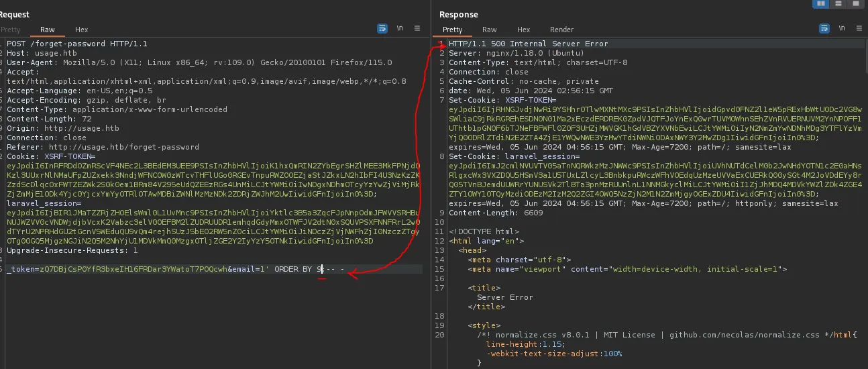Click the 'User-Agent: Mozilla/5.0' header line
This screenshot has height=369, width=868.
click(199, 62)
